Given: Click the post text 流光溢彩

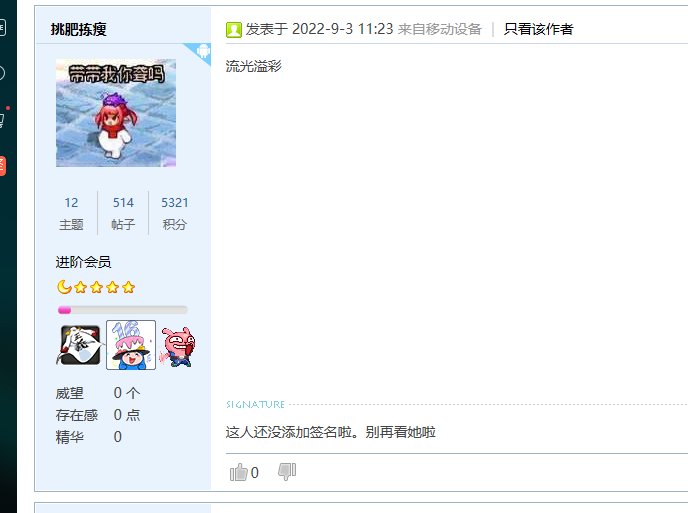Looking at the screenshot, I should coord(254,66).
